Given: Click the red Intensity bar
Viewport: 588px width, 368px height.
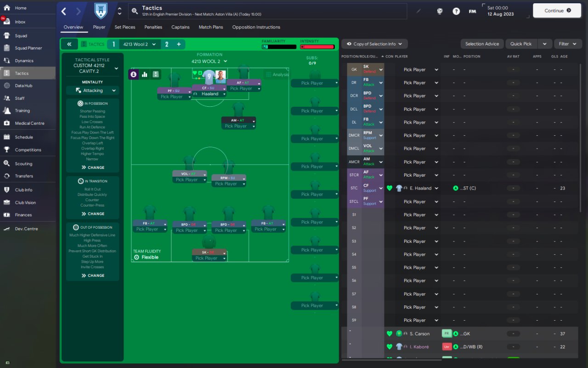Looking at the screenshot, I should click(x=317, y=47).
